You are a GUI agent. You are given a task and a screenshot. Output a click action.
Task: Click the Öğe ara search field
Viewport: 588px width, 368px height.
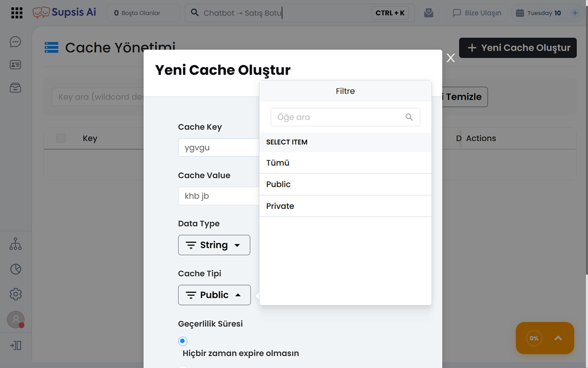pos(340,117)
